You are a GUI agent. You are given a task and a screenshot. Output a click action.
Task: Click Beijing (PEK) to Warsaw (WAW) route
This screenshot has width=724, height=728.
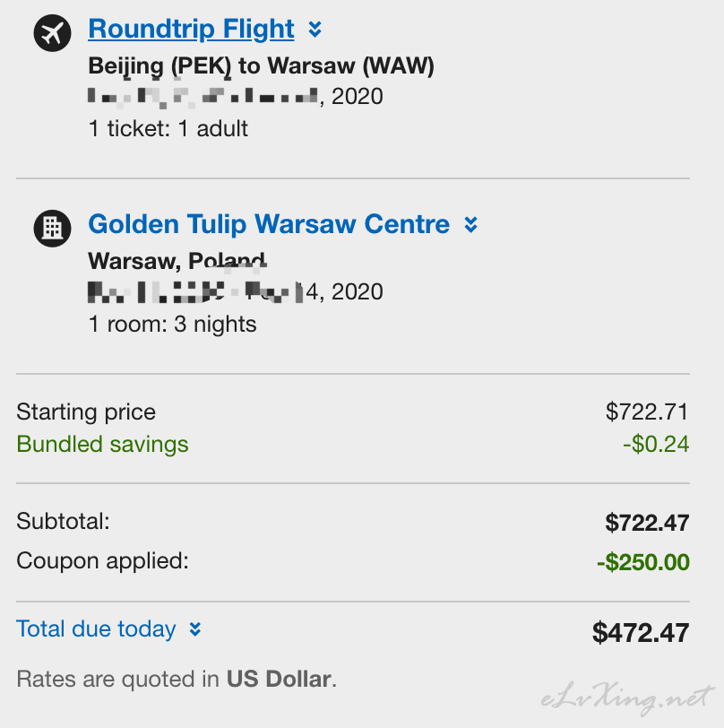tap(262, 66)
